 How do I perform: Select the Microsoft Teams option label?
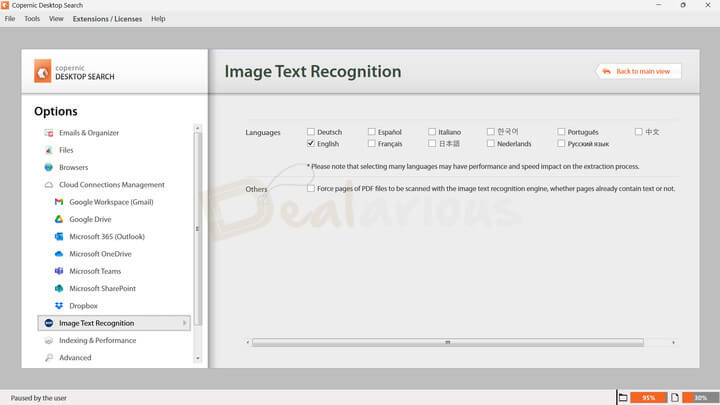click(x=95, y=271)
